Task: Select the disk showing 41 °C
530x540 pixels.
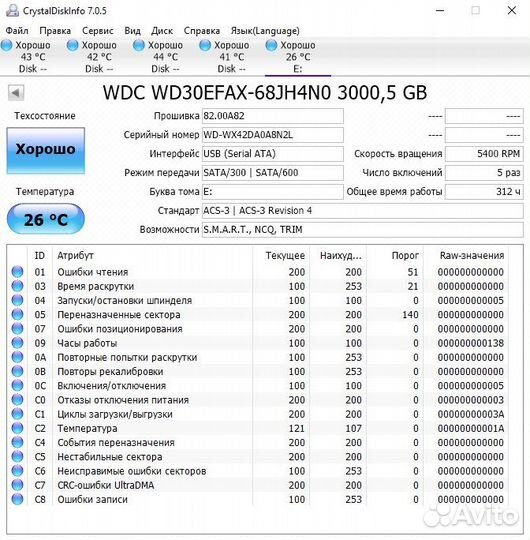Action: pos(231,57)
